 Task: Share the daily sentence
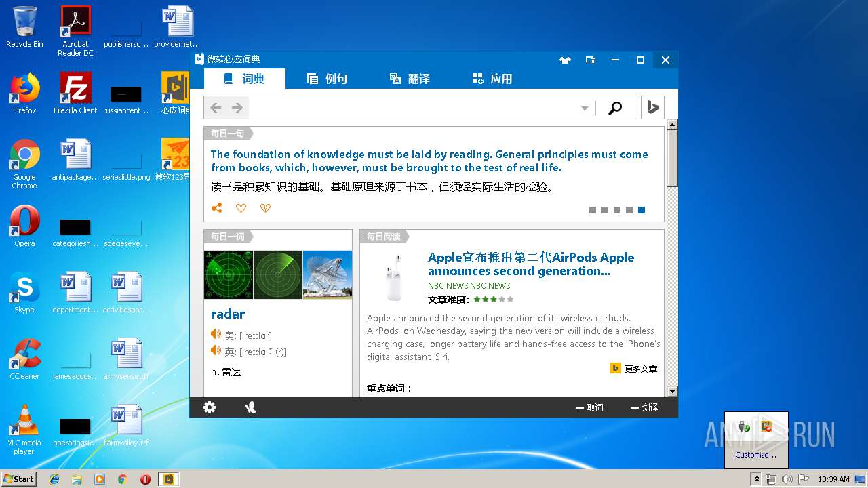[216, 208]
